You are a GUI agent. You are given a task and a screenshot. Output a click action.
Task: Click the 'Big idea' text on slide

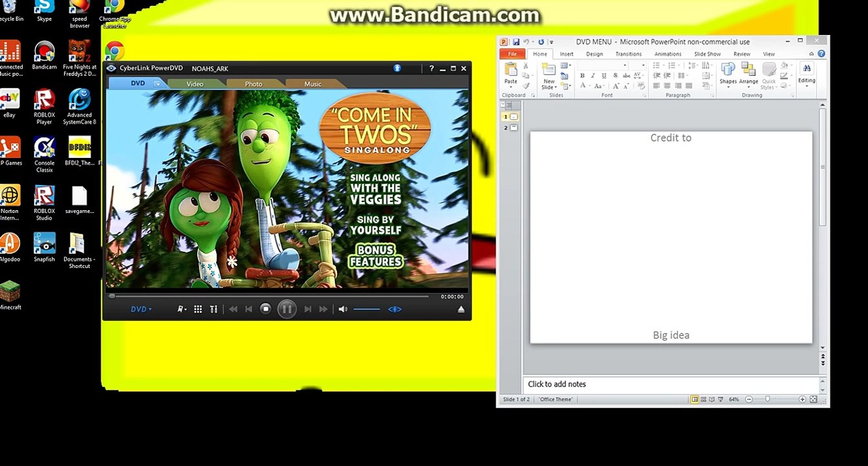tap(671, 335)
